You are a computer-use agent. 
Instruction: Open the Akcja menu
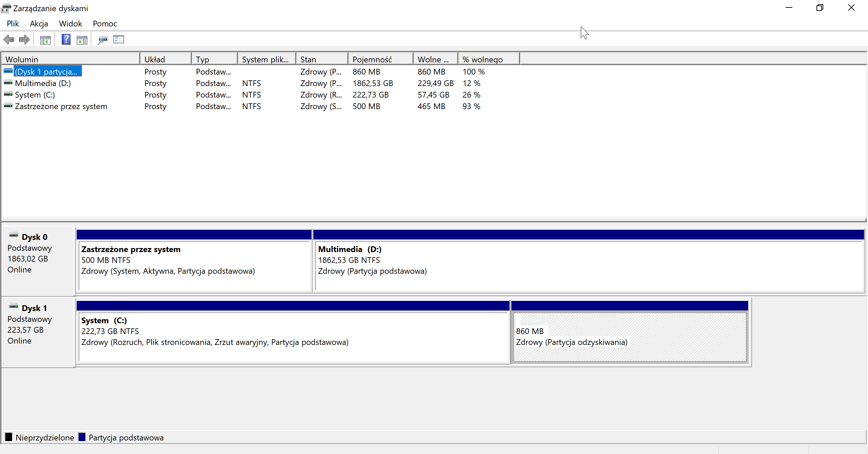39,24
